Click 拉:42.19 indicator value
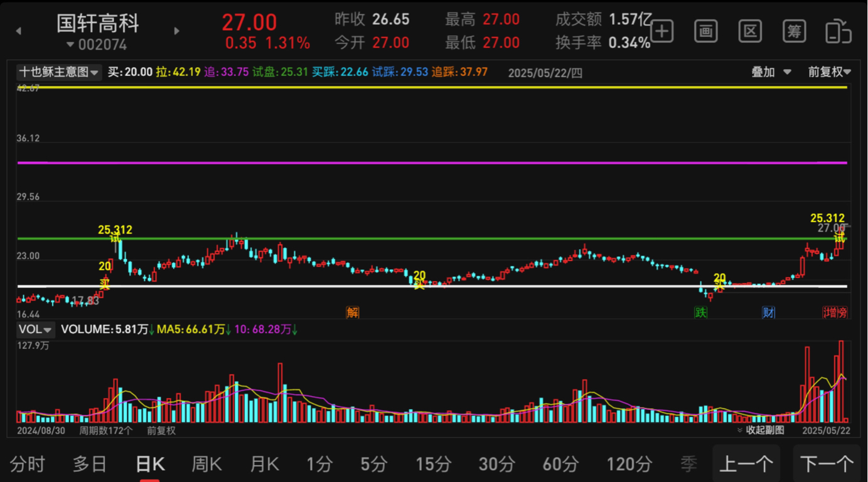The image size is (868, 482). [179, 72]
